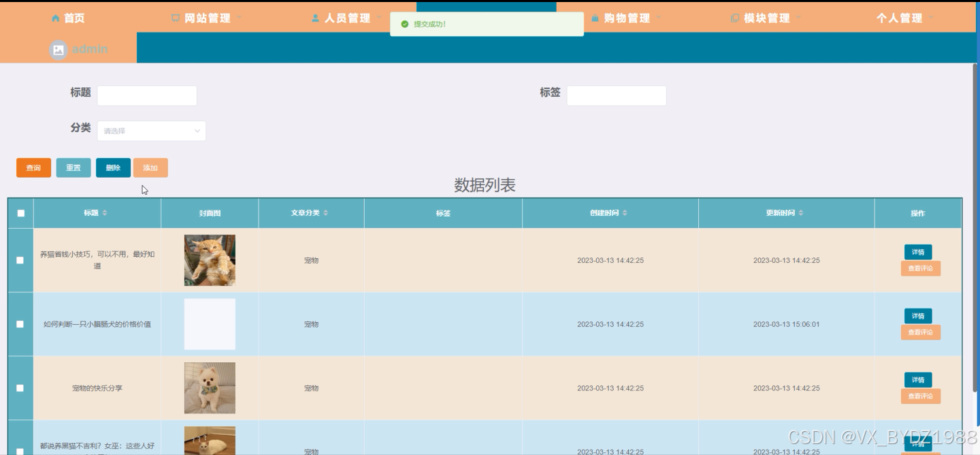Expand the 模块管理 chevron arrow
The width and height of the screenshot is (980, 455).
tap(799, 18)
